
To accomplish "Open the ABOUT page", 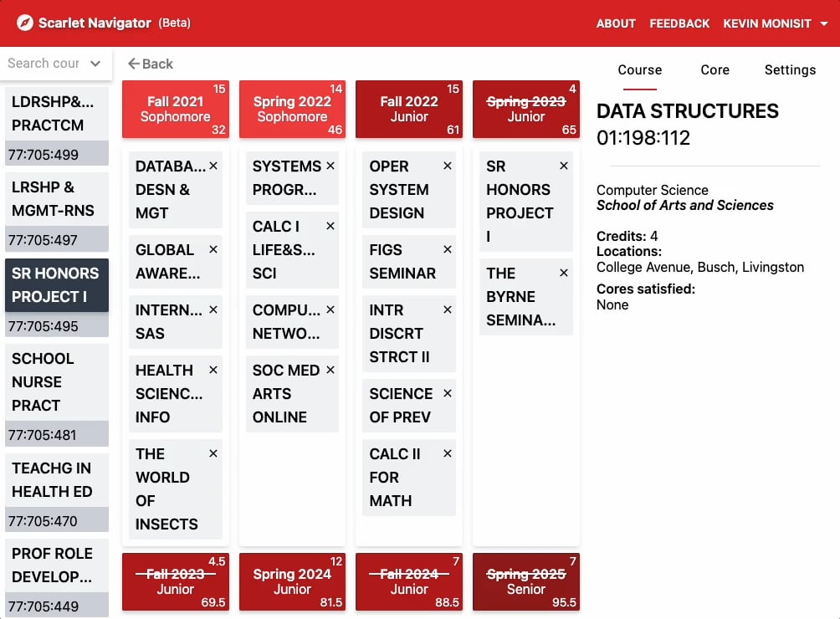I will point(616,23).
